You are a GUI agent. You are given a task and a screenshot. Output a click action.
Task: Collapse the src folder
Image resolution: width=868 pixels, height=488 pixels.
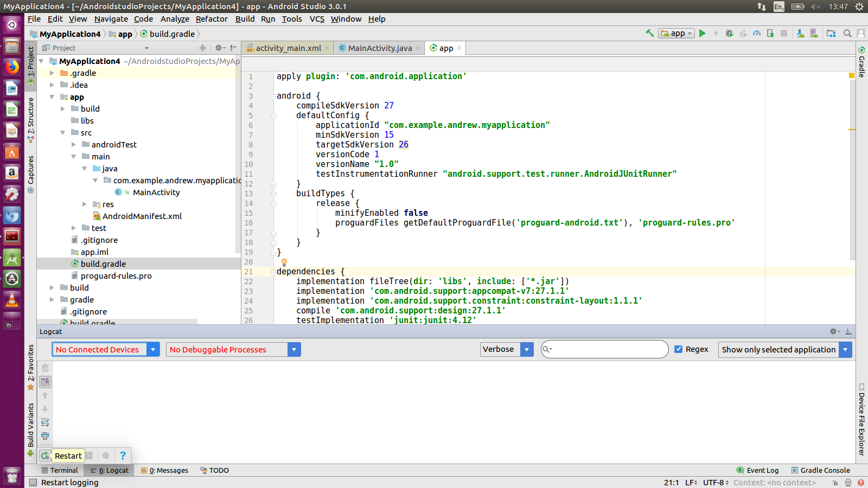[63, 132]
